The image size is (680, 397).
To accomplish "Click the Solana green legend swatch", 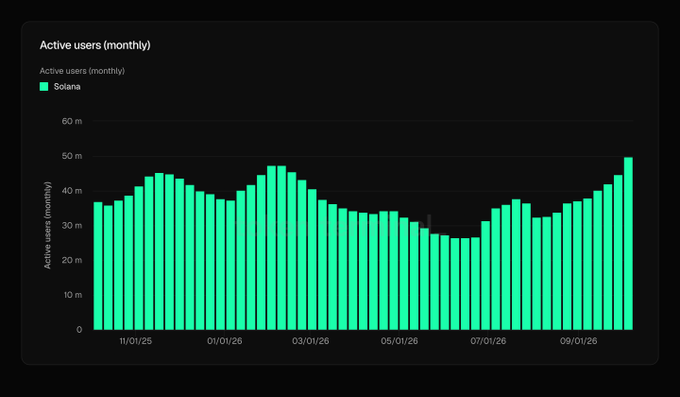I will click(44, 86).
